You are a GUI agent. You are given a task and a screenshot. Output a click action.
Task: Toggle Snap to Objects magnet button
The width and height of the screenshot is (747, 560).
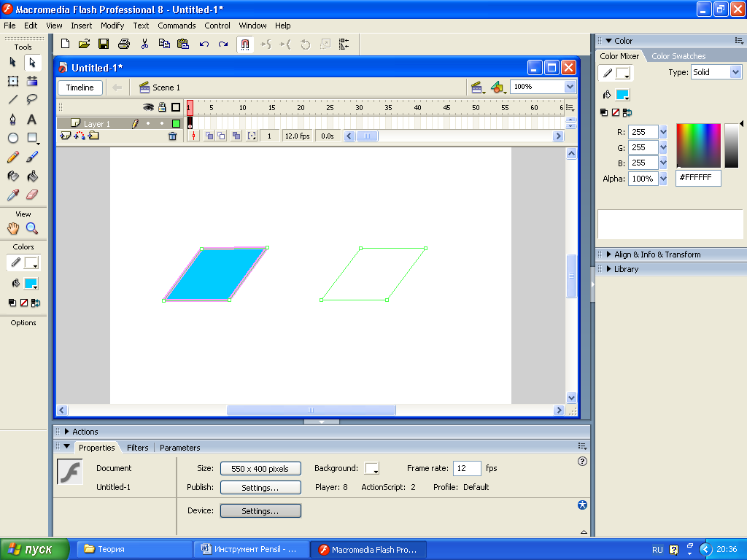[x=245, y=44]
